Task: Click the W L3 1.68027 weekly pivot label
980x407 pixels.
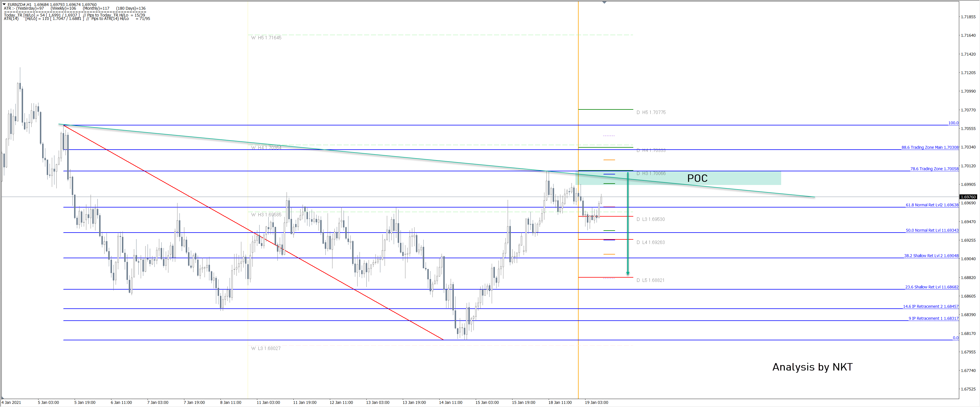Action: tap(266, 348)
